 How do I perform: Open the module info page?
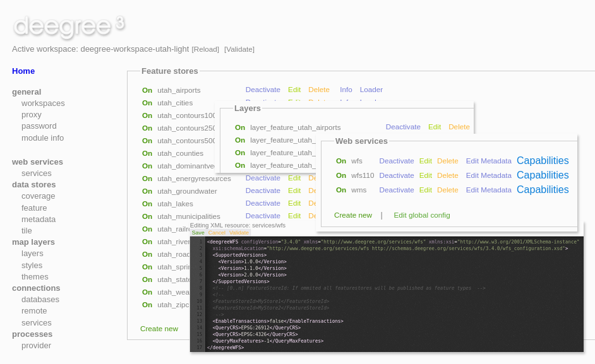42,138
